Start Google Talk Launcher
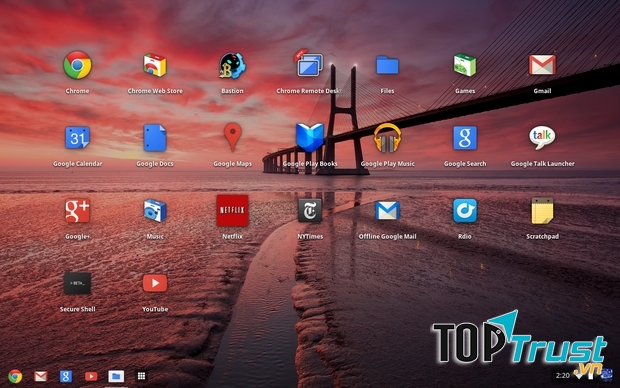The height and width of the screenshot is (388, 620). [x=542, y=138]
